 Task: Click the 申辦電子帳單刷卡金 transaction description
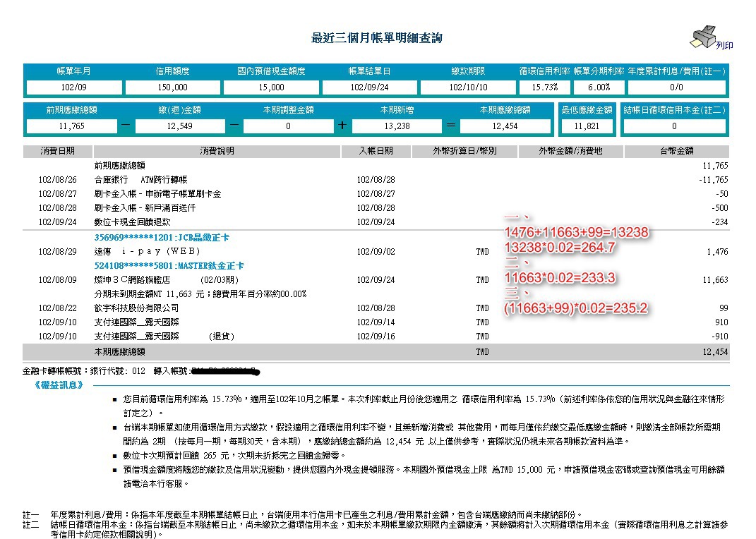click(x=157, y=193)
